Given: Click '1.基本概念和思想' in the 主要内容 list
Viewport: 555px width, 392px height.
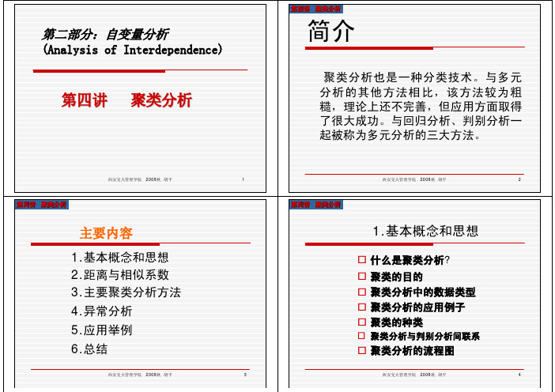Looking at the screenshot, I should click(120, 257).
